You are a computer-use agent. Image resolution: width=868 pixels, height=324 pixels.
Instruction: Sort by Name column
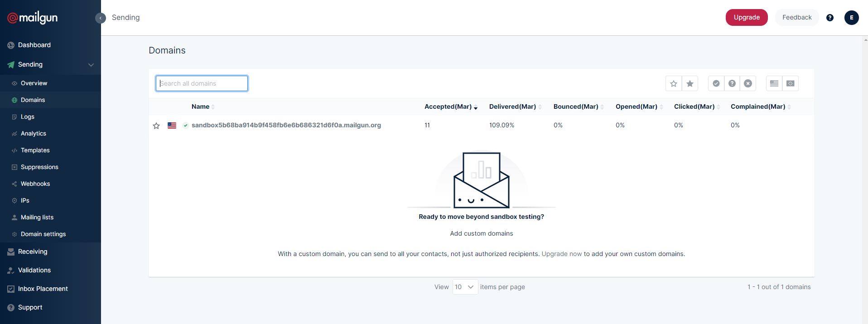tap(203, 106)
